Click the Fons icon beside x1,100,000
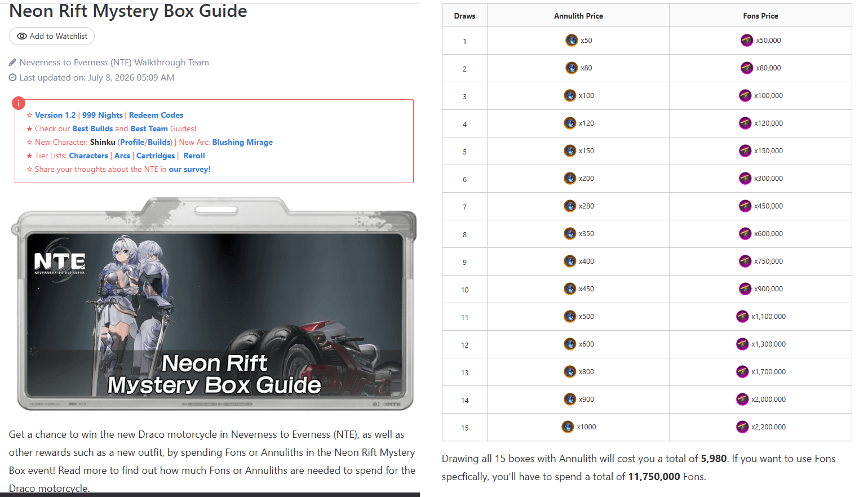This screenshot has width=868, height=497. coord(742,316)
